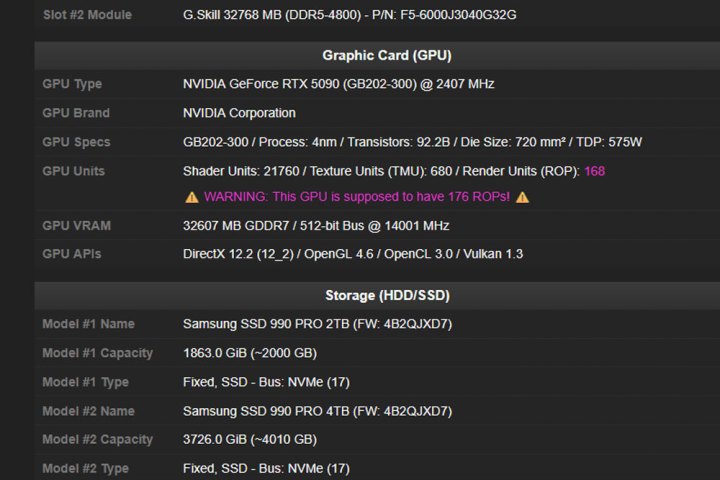Click the Model #2 Capacity 3726.0 GiB value
This screenshot has height=480, width=720.
(250, 439)
